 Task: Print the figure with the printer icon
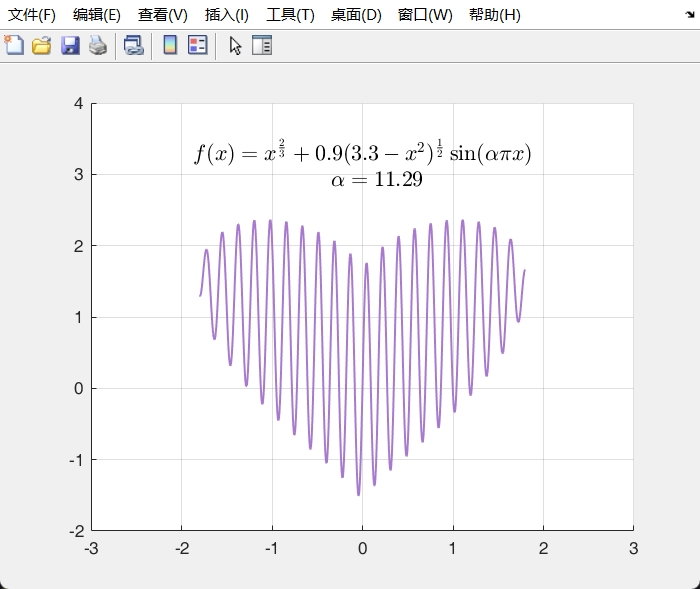(x=97, y=45)
